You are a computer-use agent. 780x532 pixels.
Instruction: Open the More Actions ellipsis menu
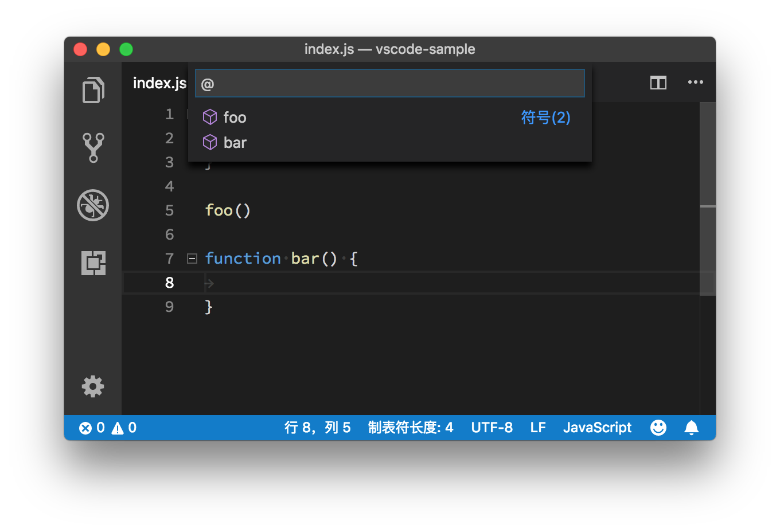pos(695,83)
